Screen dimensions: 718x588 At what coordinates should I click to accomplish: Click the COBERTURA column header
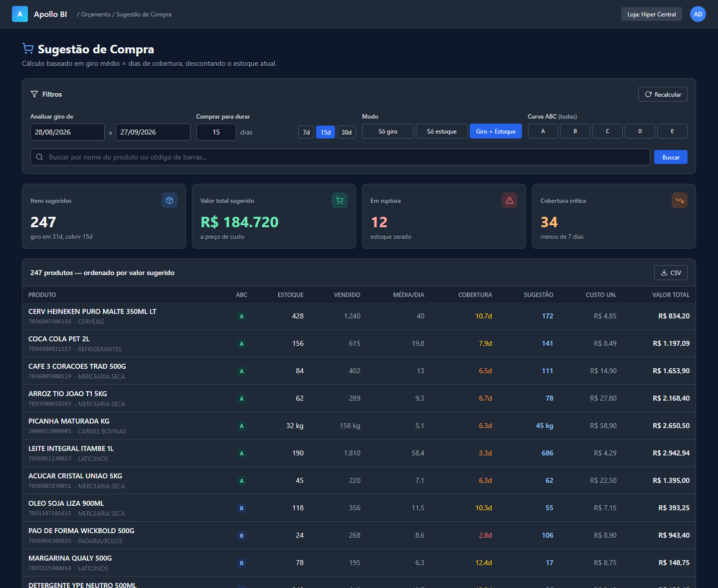click(x=475, y=294)
